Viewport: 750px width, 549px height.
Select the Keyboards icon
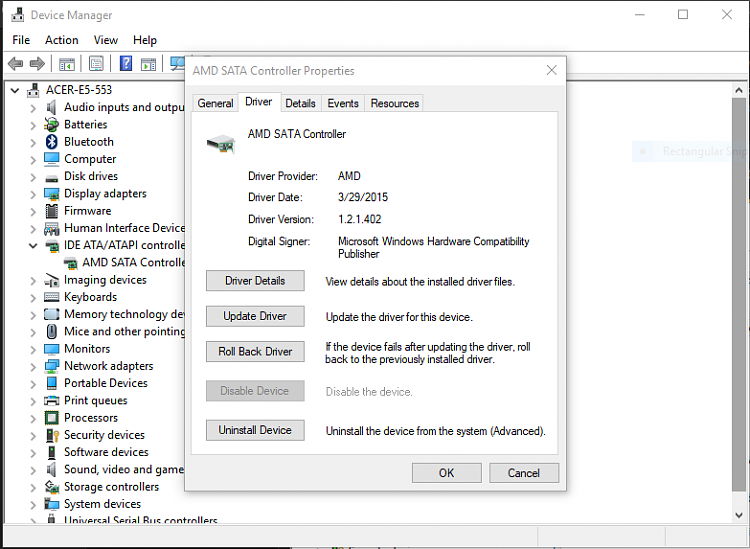[x=52, y=297]
